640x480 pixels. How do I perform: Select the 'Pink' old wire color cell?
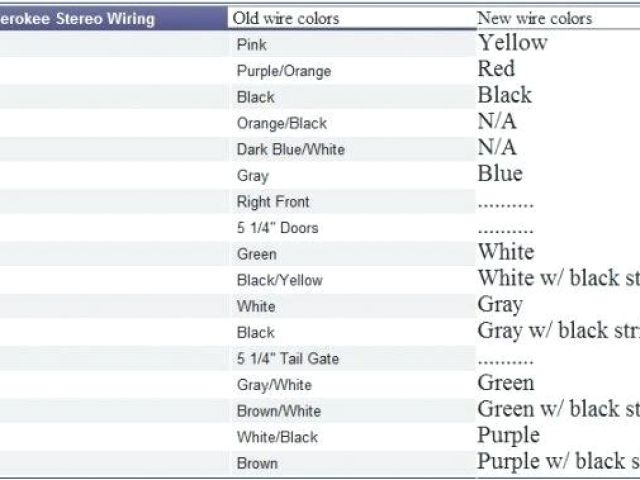point(252,45)
